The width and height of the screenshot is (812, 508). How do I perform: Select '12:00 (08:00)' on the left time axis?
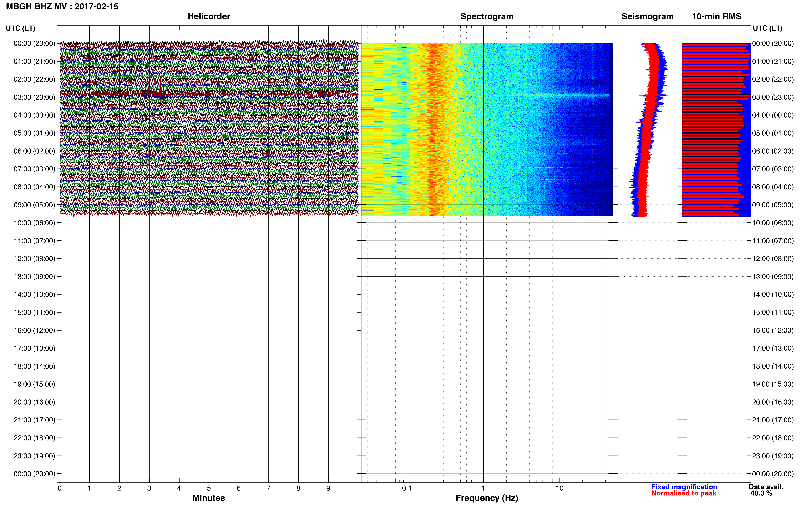[34, 259]
